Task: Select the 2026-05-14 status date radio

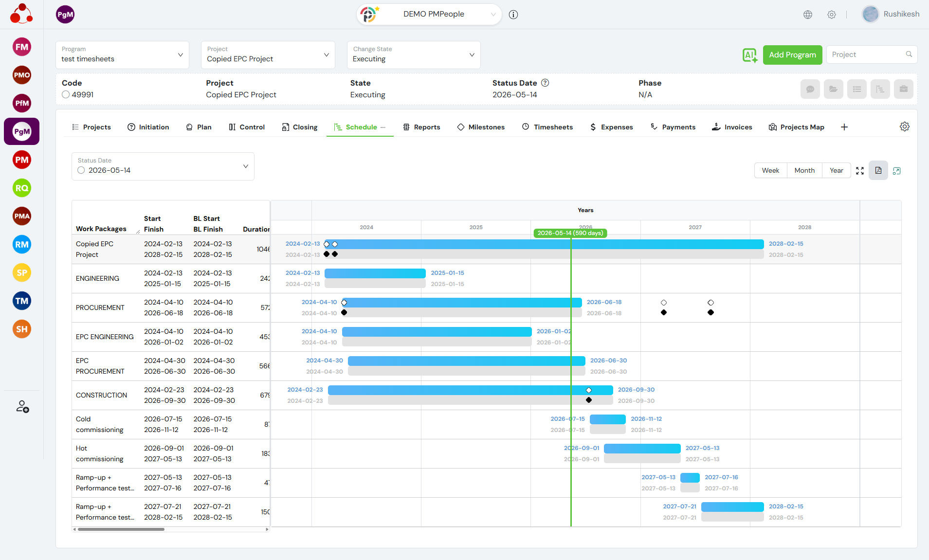Action: click(x=81, y=170)
